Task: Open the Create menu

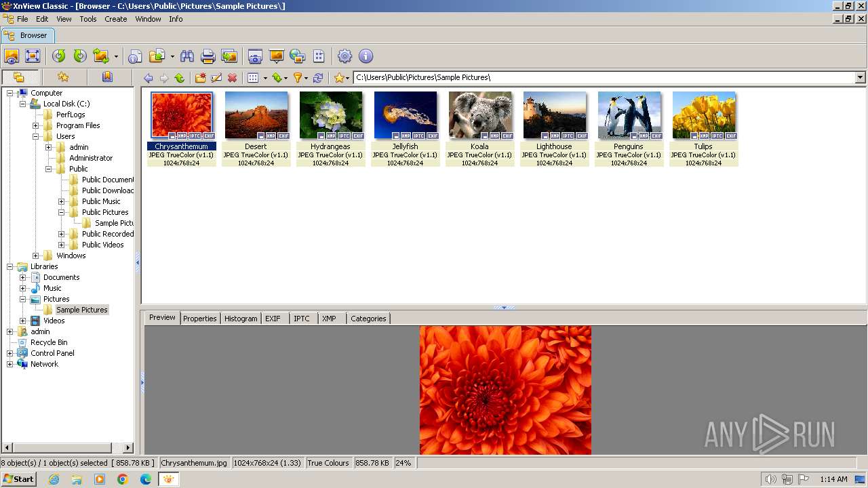Action: 115,19
